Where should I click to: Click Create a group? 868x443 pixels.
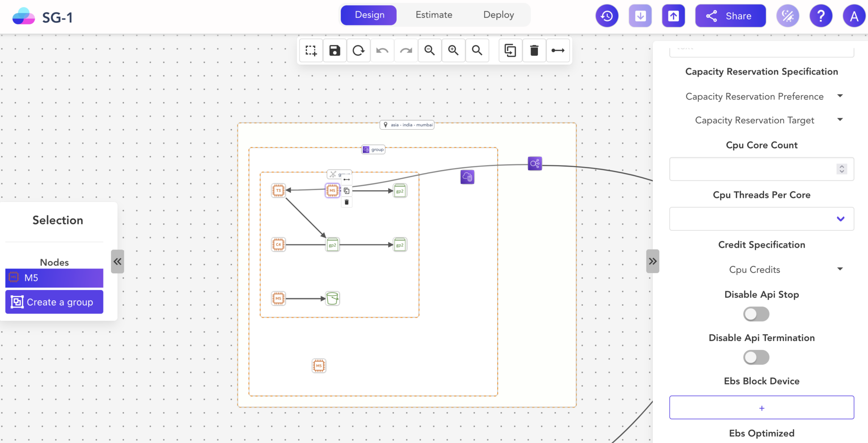[54, 302]
